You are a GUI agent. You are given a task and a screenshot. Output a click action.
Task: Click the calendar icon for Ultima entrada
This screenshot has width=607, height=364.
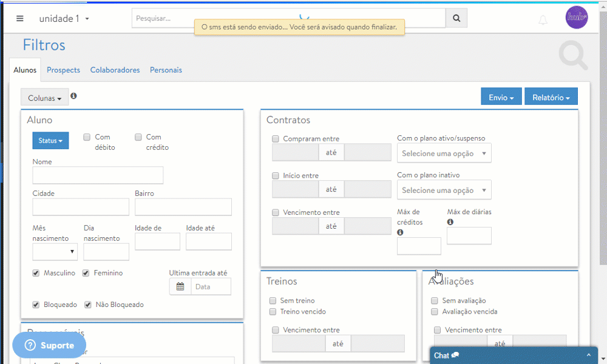coord(180,286)
